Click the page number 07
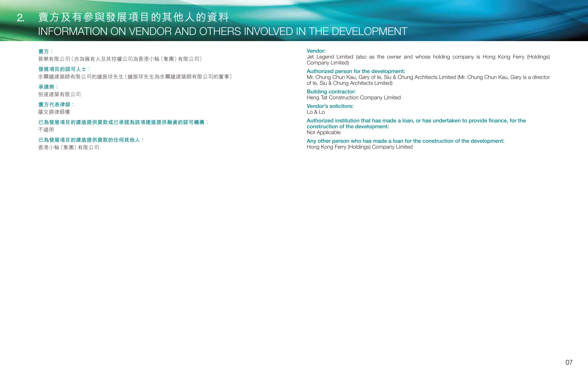The image size is (588, 380). click(569, 362)
